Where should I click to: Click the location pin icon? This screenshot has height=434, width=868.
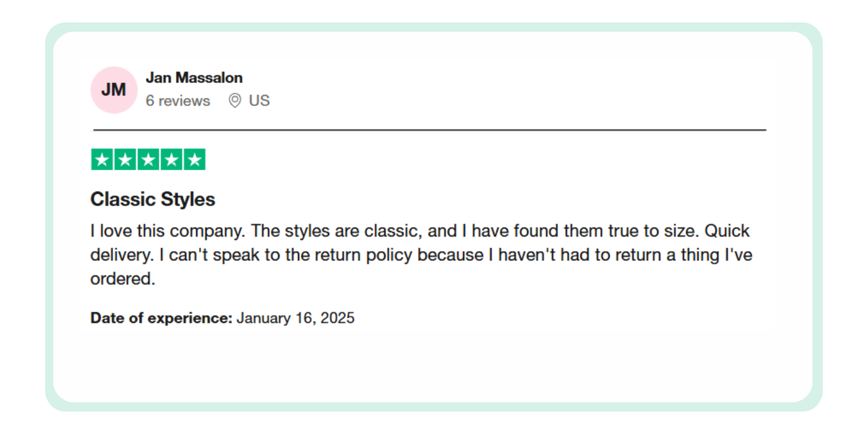(234, 101)
